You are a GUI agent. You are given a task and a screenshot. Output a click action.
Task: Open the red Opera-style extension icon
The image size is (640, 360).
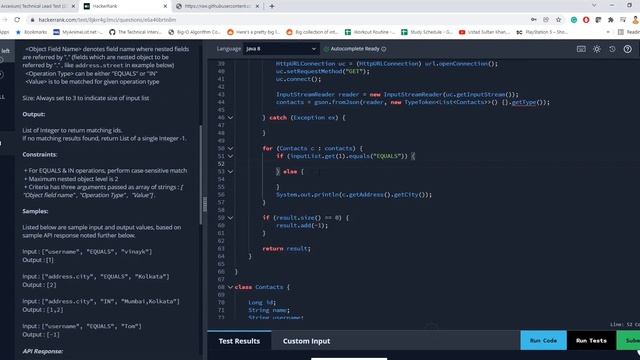point(586,20)
